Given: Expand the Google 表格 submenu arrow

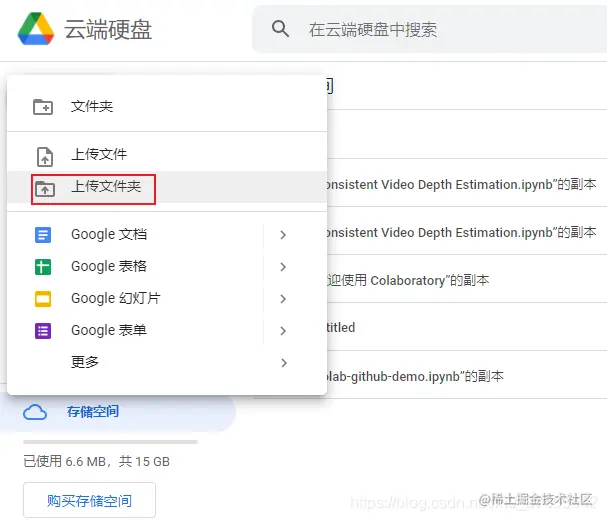Looking at the screenshot, I should (x=283, y=267).
